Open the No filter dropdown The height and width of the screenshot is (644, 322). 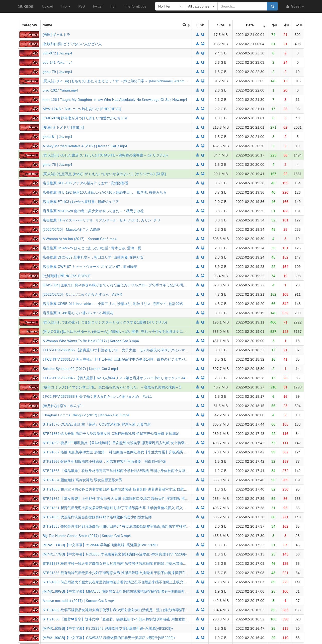(170, 6)
